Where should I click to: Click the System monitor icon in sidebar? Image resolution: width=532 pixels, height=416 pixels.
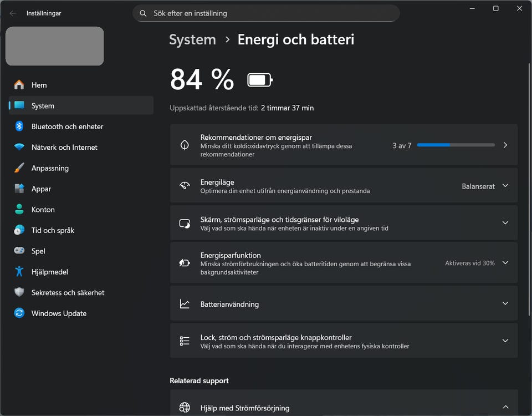point(19,105)
